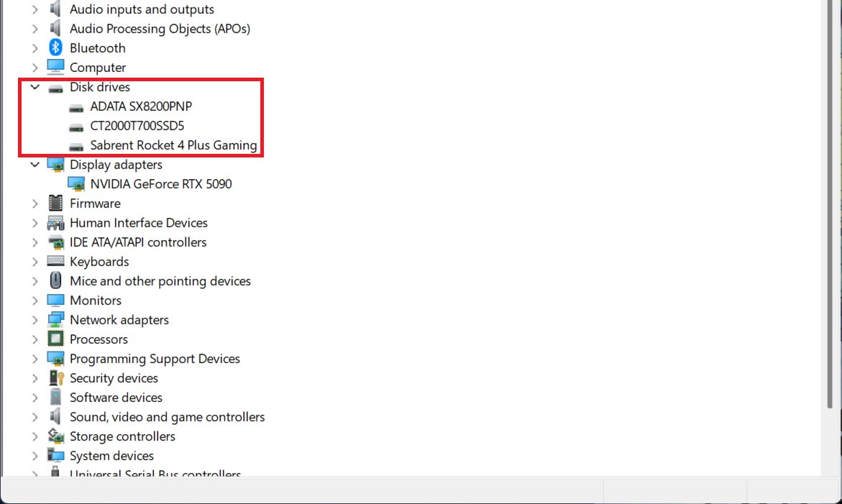Expand the Monitors category arrow
The height and width of the screenshot is (504, 842).
pos(35,300)
